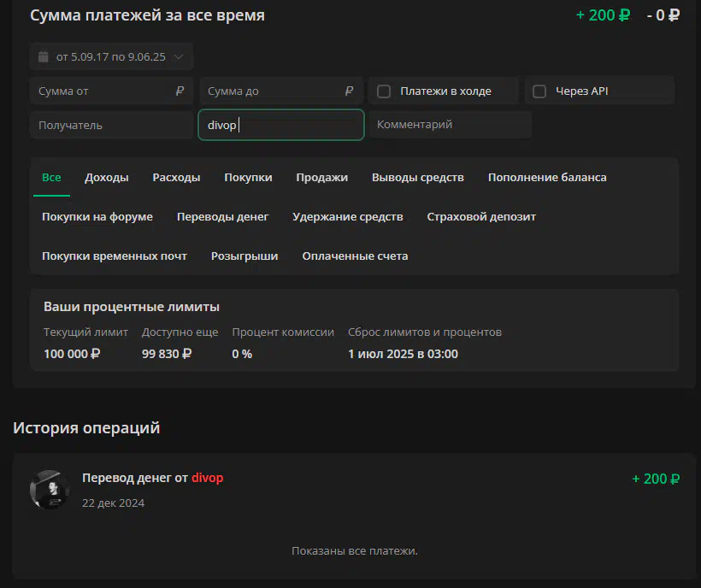The height and width of the screenshot is (588, 701).
Task: Expand the date range dropdown chevron
Action: pos(179,56)
